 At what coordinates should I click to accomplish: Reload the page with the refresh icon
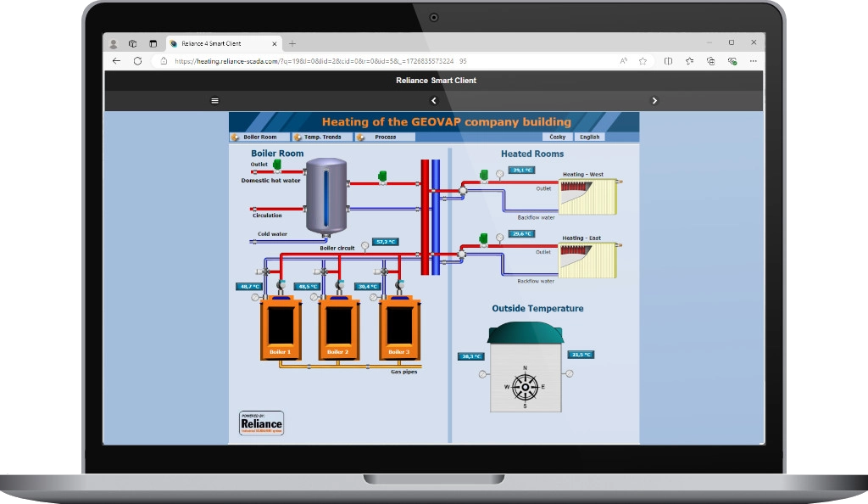(137, 61)
